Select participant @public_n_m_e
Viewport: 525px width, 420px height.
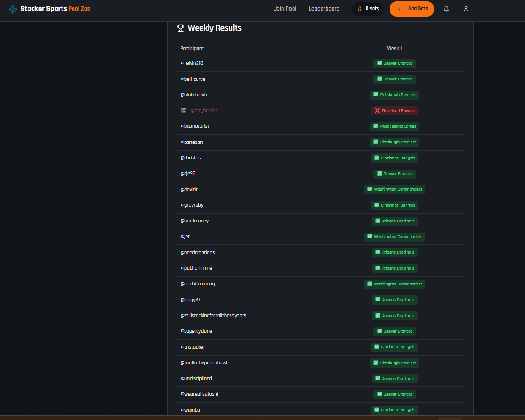(x=196, y=268)
